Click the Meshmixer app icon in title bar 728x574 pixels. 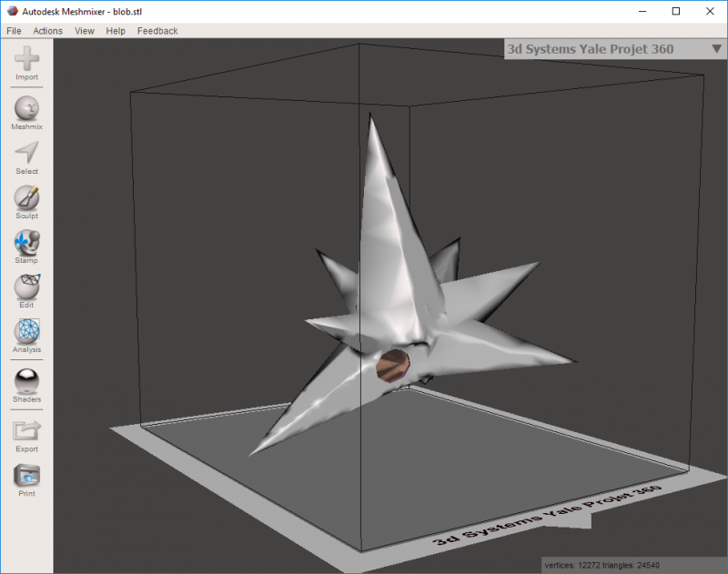pos(12,11)
